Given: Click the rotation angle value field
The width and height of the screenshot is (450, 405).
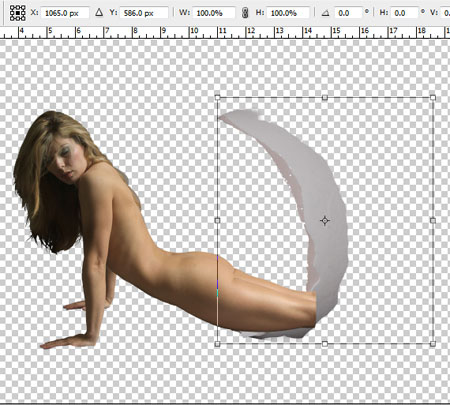Looking at the screenshot, I should pyautogui.click(x=349, y=13).
